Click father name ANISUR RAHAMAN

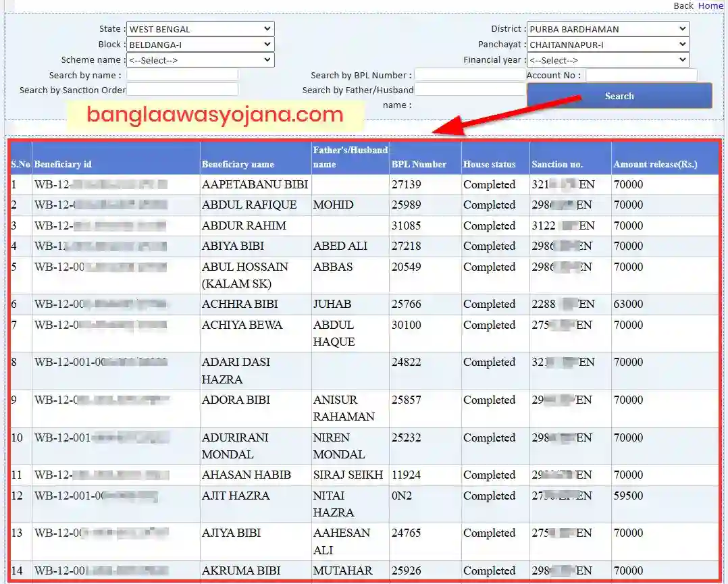pos(344,408)
